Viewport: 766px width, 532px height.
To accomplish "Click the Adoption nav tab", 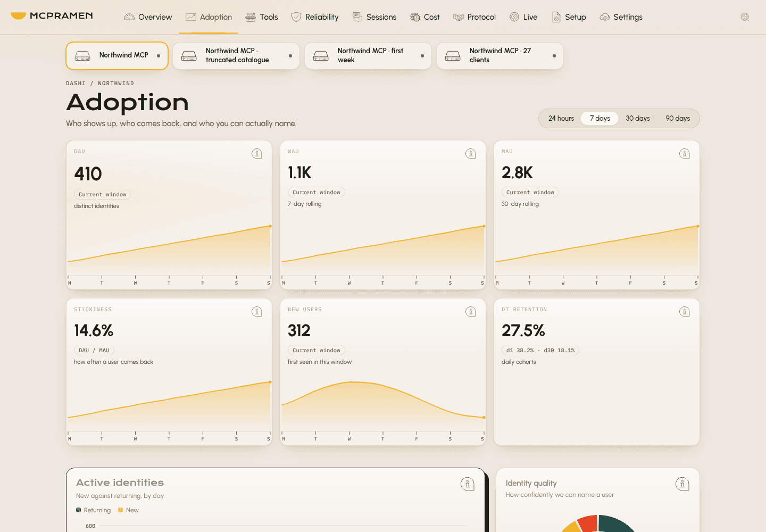I will pos(209,17).
